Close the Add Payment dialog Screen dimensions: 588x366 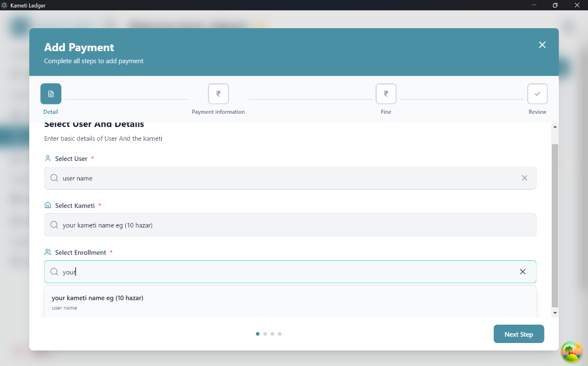tap(542, 45)
